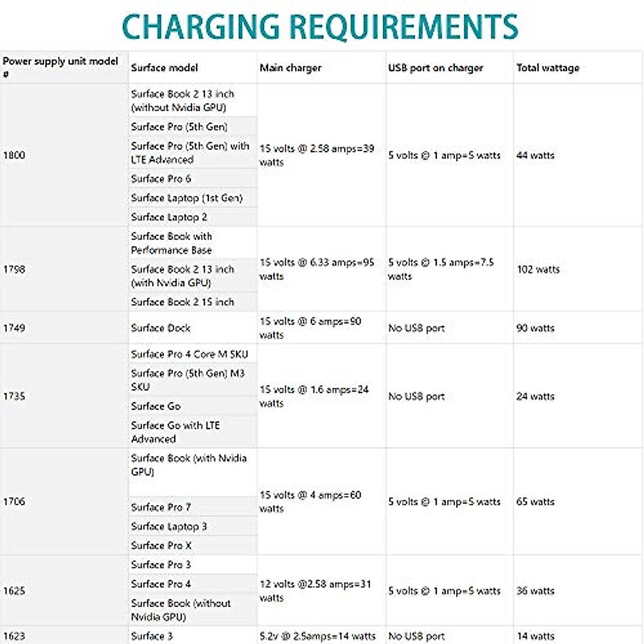Click the 15 volts @ 6.33 amps cell
Image resolution: width=644 pixels, height=644 pixels.
click(317, 269)
